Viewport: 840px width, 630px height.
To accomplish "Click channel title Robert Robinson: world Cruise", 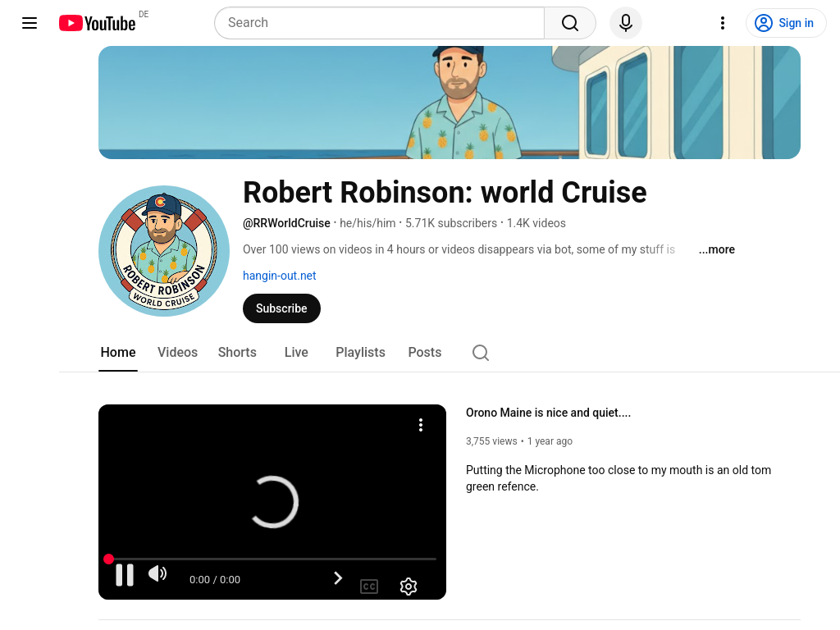I will pos(445,192).
